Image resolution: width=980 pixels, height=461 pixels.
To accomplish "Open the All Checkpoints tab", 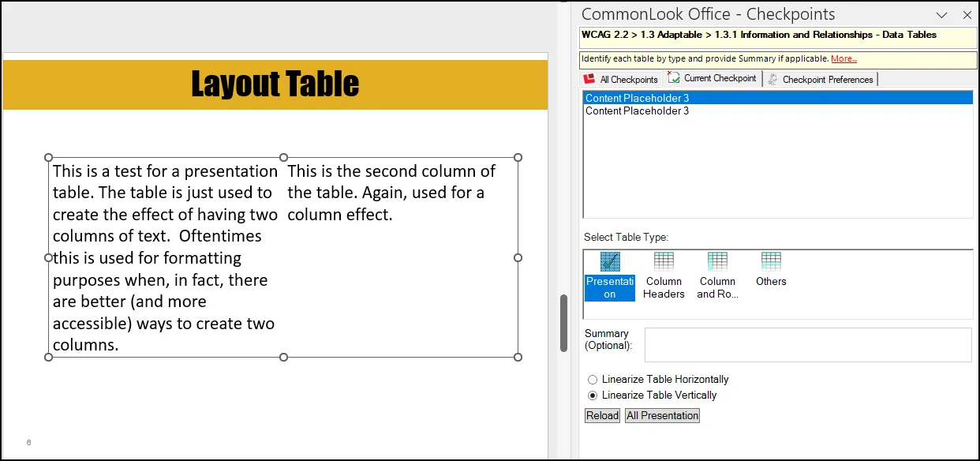I will pyautogui.click(x=620, y=79).
